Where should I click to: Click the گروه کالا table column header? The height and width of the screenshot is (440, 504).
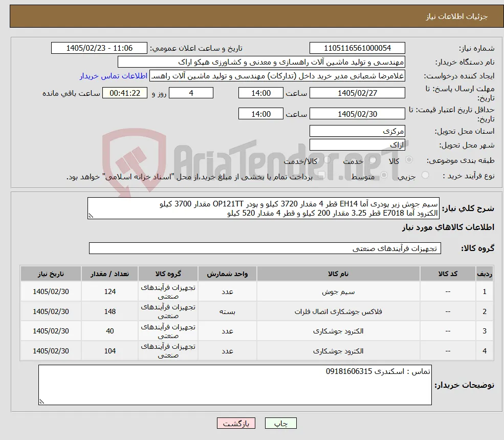168,274
